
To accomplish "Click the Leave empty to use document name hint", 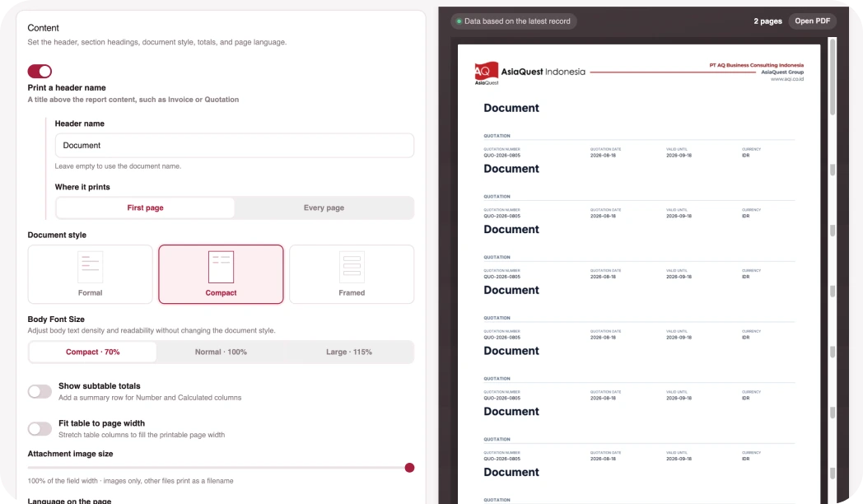I will [x=118, y=166].
